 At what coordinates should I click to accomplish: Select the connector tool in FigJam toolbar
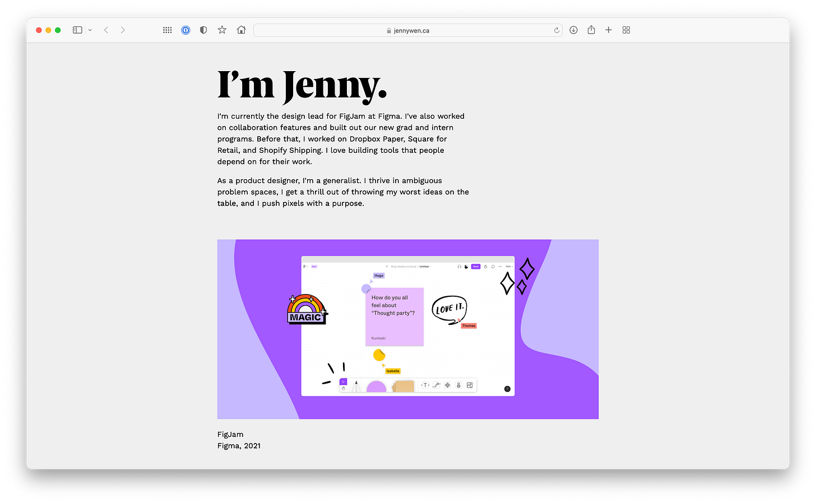tap(436, 385)
